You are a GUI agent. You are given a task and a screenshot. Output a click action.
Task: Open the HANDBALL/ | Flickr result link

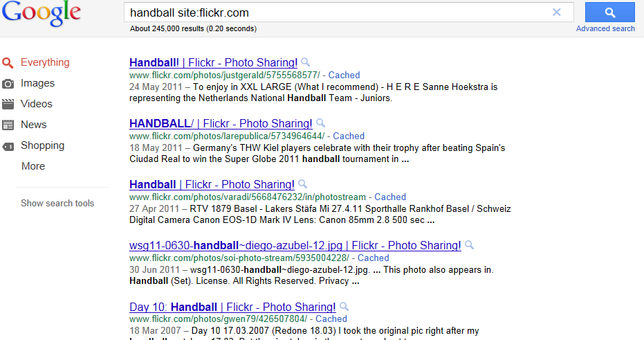point(221,123)
